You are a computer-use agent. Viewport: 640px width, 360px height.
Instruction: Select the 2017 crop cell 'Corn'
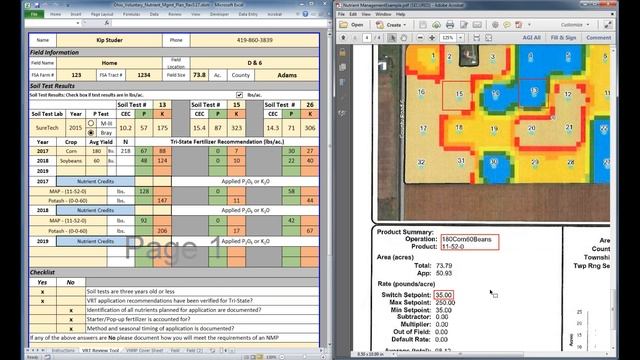(71, 151)
